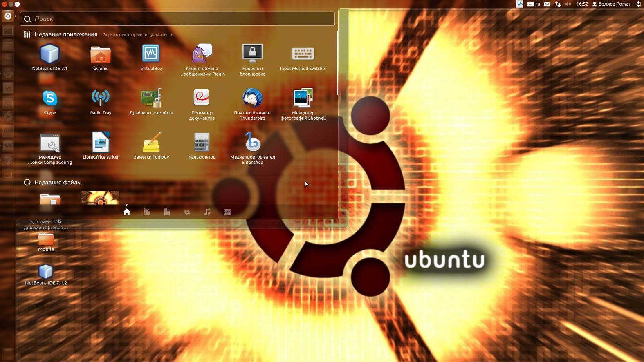
Task: Click the Dash results scrollbar
Action: (337, 63)
